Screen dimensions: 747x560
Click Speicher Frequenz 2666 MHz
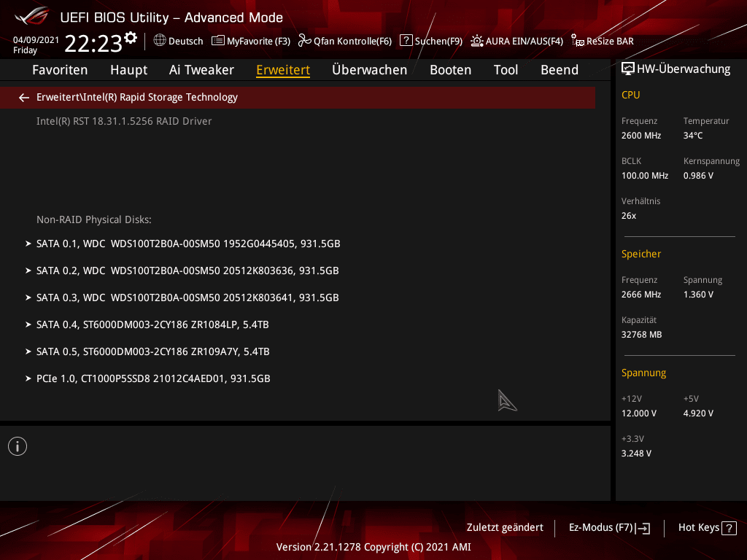641,295
